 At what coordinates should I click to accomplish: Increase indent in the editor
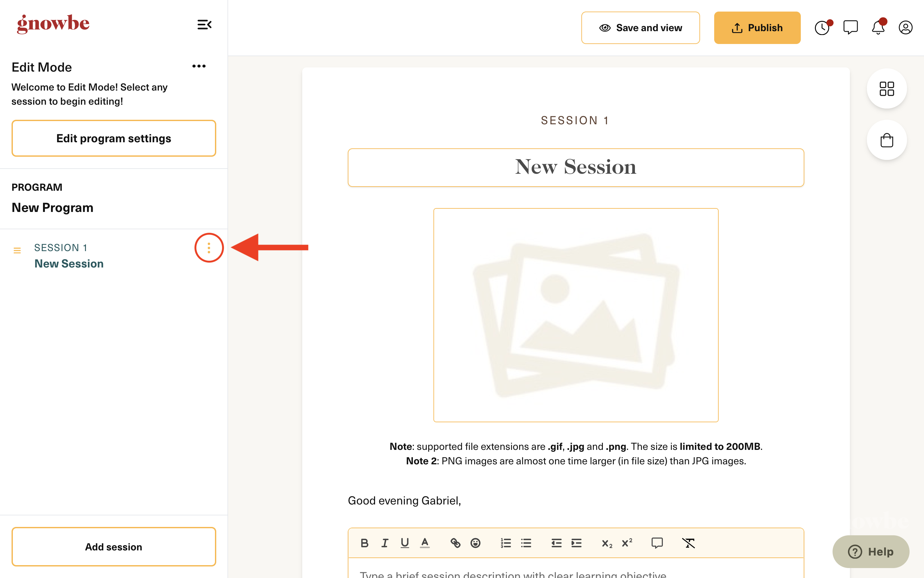pyautogui.click(x=577, y=543)
